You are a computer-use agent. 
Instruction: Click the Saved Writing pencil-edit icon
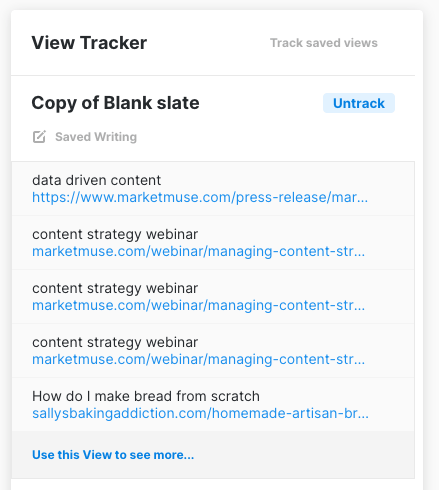(39, 137)
